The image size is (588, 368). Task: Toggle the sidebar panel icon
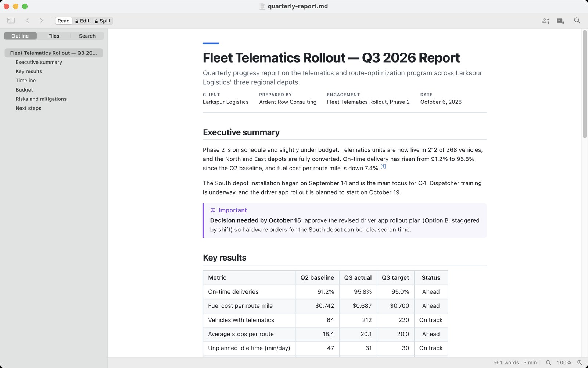(11, 21)
